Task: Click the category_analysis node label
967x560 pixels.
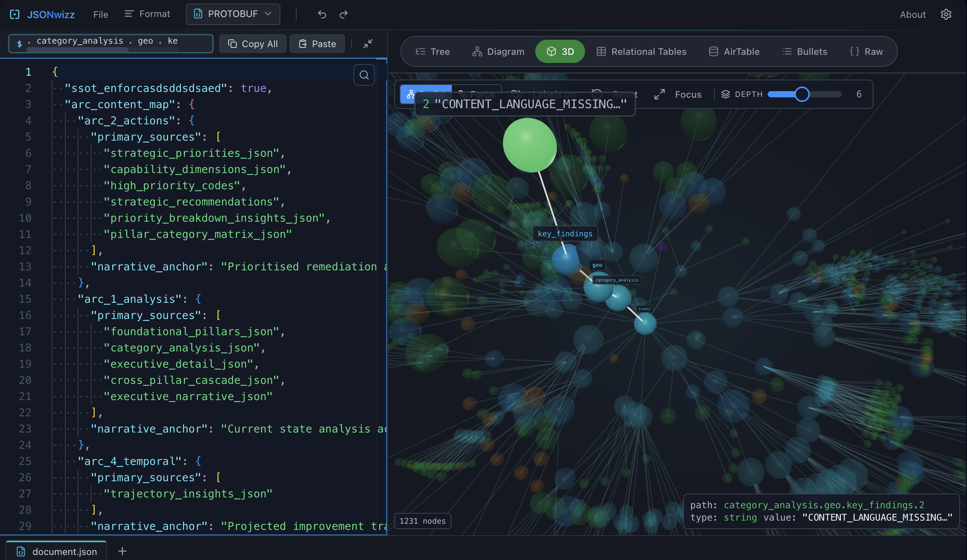Action: pyautogui.click(x=617, y=280)
